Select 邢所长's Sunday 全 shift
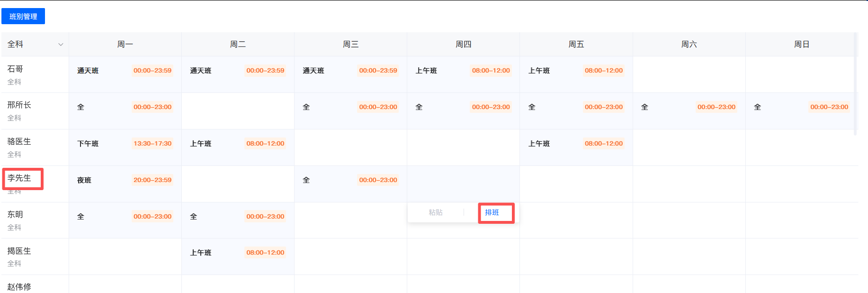 tap(801, 107)
